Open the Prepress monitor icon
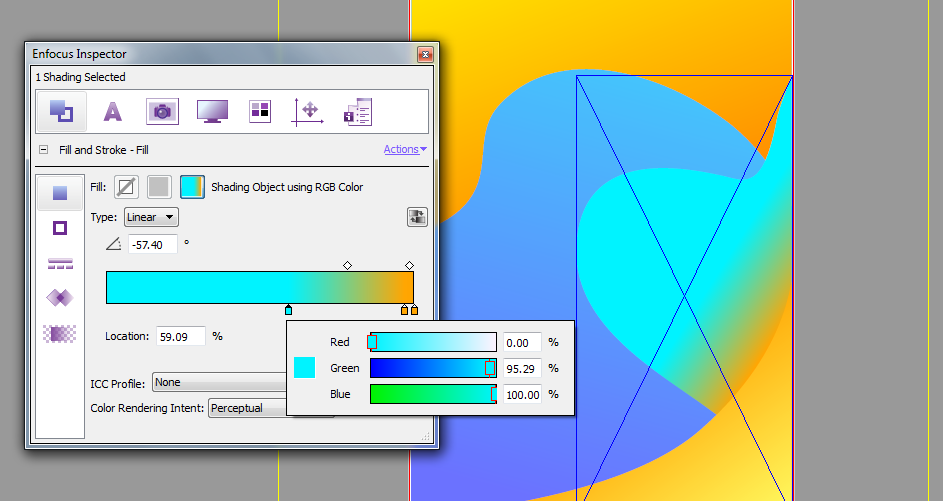The width and height of the screenshot is (943, 501). [212, 111]
